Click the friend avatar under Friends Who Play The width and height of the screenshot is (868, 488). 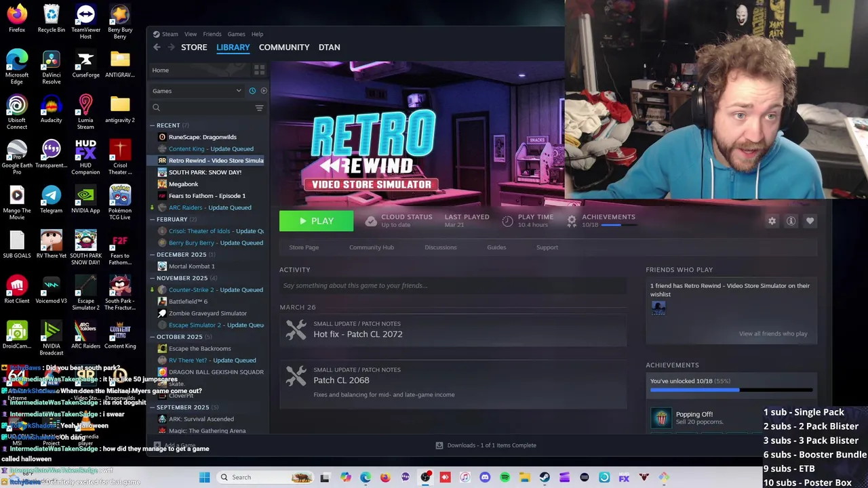(658, 308)
